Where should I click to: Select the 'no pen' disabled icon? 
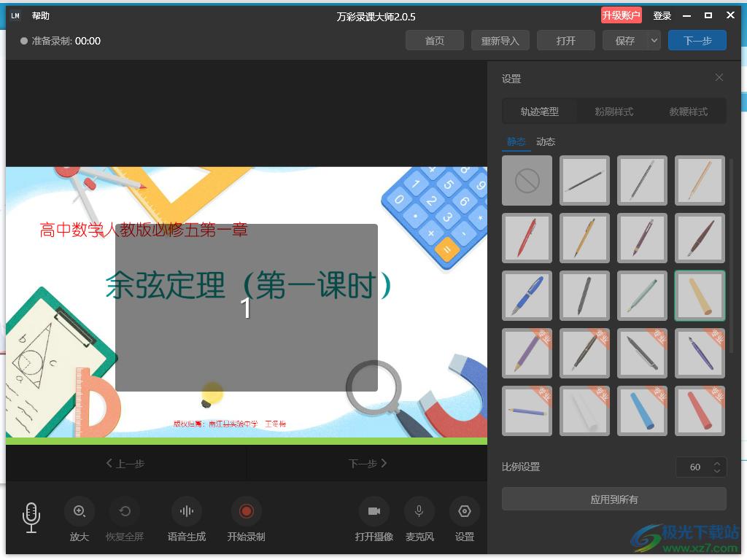point(527,180)
